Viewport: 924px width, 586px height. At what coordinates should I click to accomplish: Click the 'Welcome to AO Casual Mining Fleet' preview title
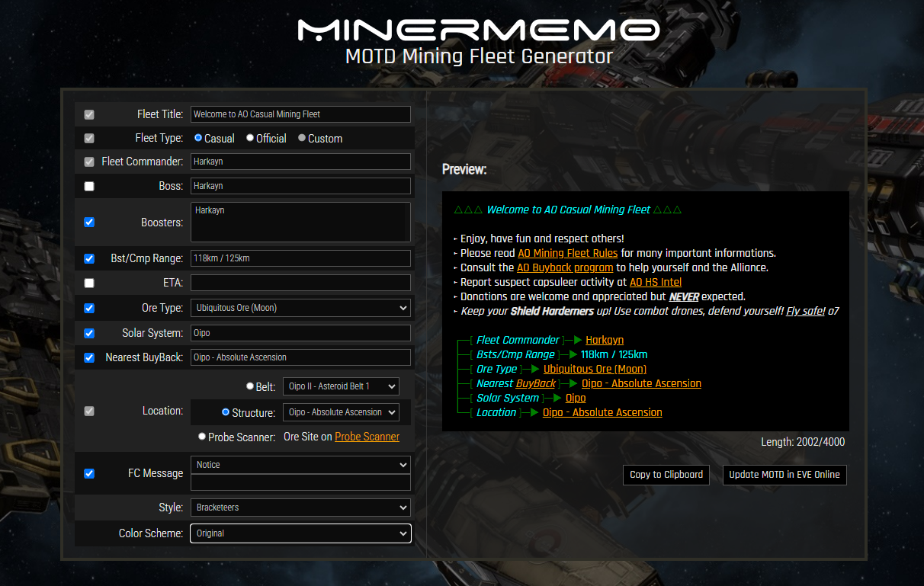click(x=569, y=210)
